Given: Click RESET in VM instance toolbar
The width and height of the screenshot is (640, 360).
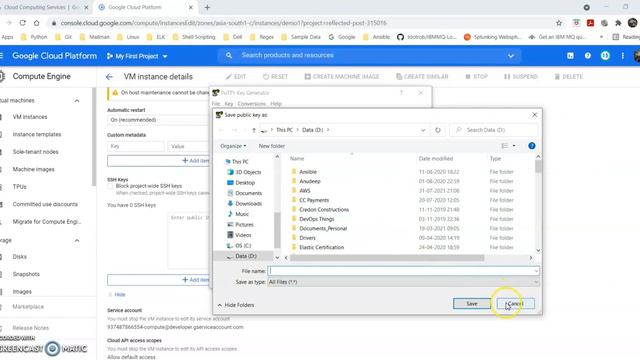Looking at the screenshot, I should (x=275, y=77).
